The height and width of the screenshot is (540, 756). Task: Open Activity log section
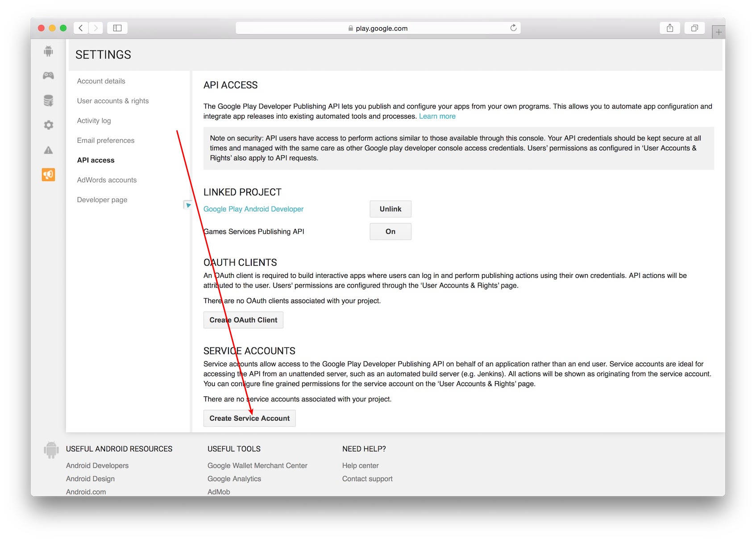coord(94,121)
